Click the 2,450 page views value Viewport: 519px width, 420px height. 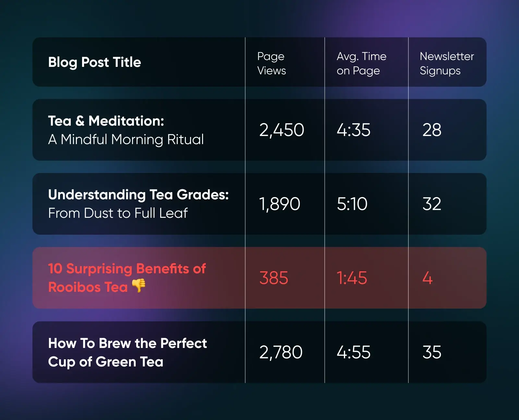pyautogui.click(x=282, y=130)
